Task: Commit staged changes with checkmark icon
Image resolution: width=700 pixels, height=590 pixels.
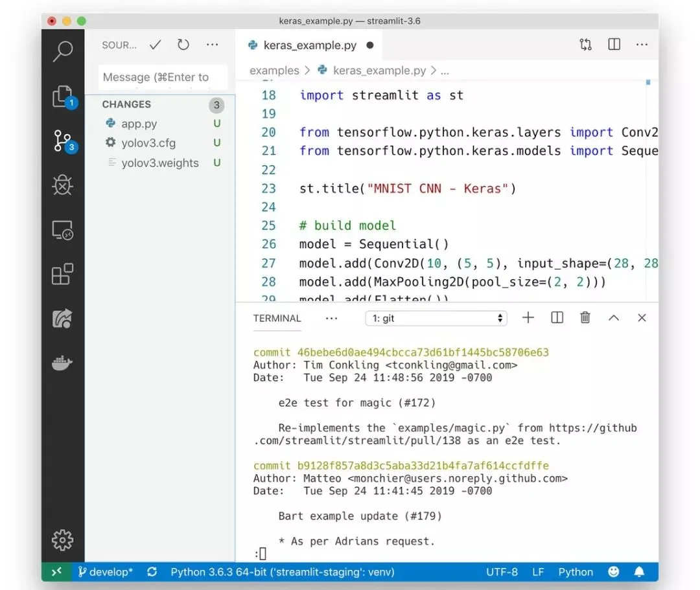Action: pyautogui.click(x=156, y=45)
